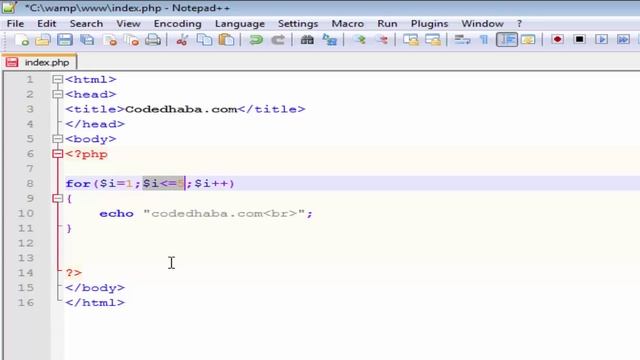Open the View menu
Image resolution: width=640 pixels, height=360 pixels.
coord(128,24)
